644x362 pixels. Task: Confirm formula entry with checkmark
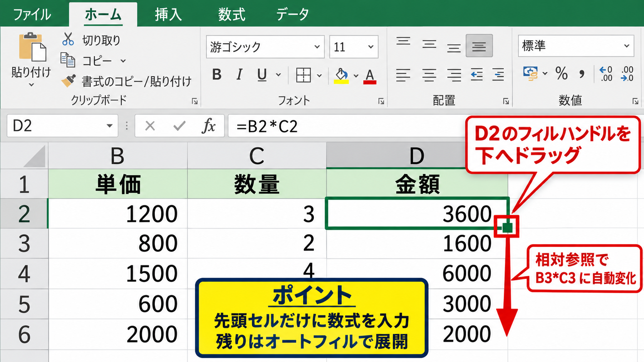click(179, 126)
